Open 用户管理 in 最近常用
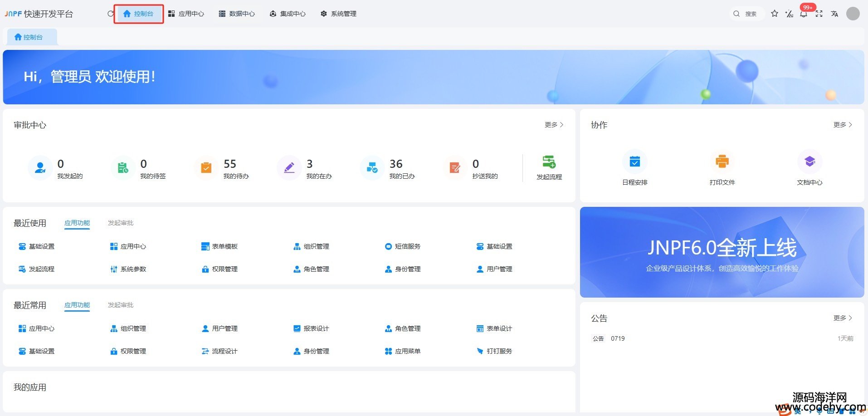Screen dimensions: 868x416 [x=219, y=328]
